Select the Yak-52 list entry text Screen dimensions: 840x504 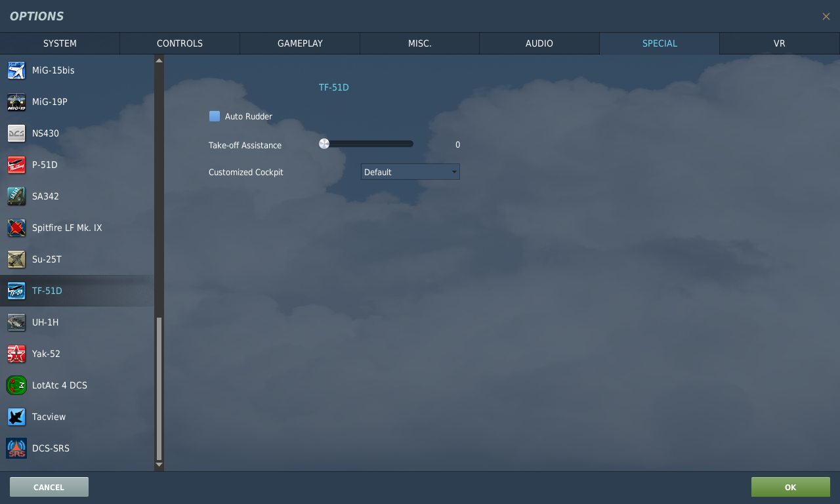(x=46, y=354)
